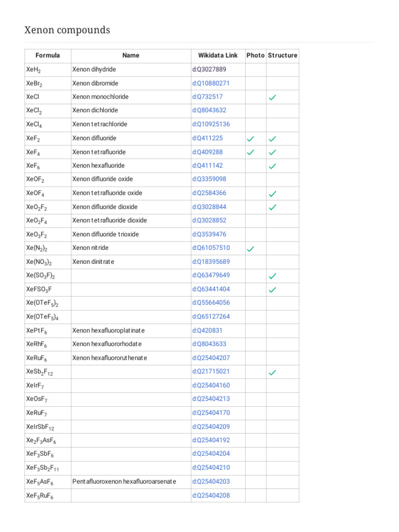Image resolution: width=399 pixels, height=532 pixels.
Task: Click the Name column header
Action: click(131, 55)
